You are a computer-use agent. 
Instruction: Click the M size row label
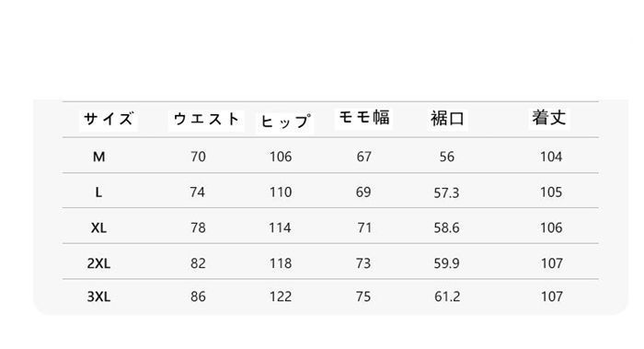(x=99, y=157)
